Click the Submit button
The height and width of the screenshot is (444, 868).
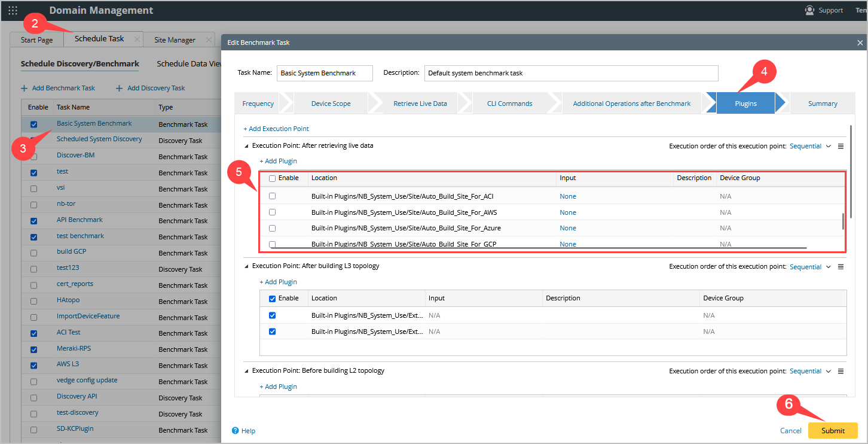tap(832, 430)
